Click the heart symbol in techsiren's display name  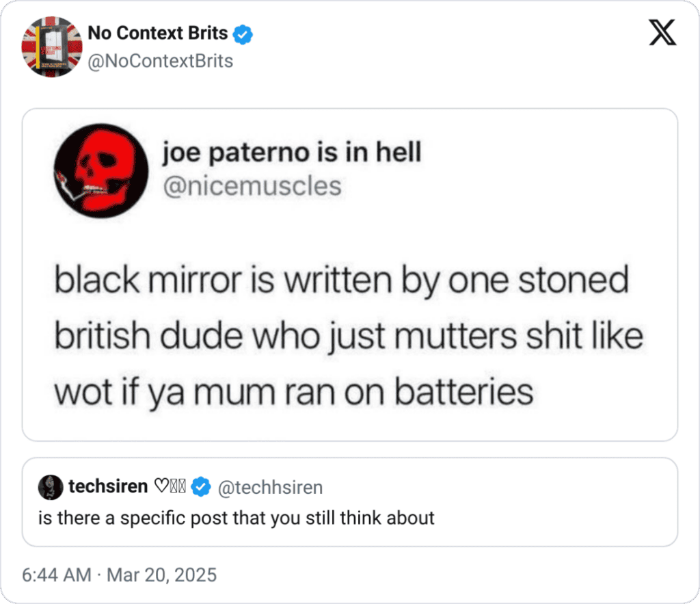click(161, 486)
